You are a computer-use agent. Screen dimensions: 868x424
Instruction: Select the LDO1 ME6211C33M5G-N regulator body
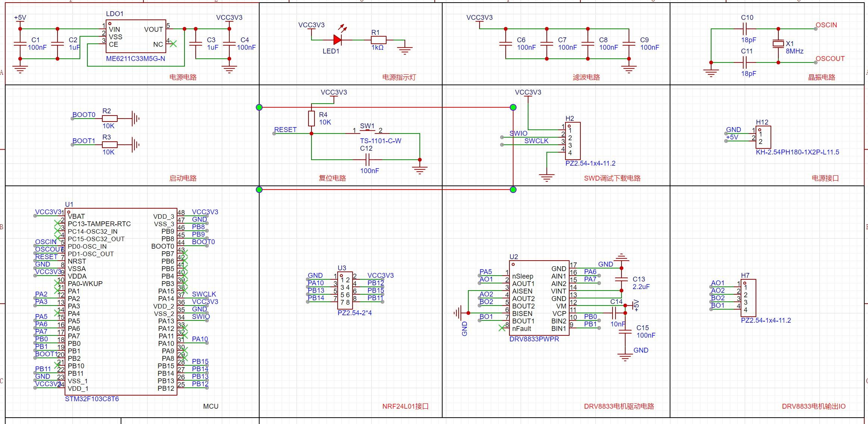tap(136, 37)
